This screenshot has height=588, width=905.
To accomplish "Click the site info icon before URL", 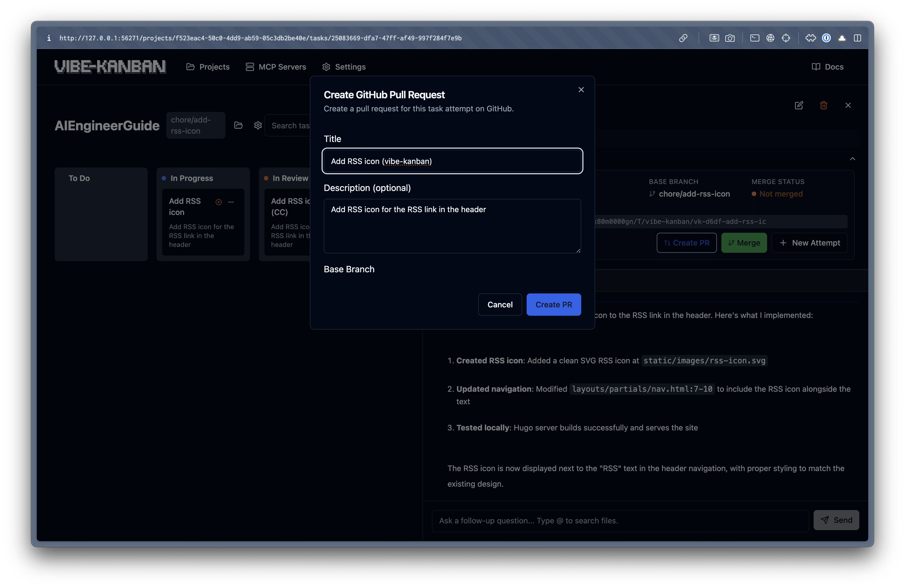I will point(49,38).
